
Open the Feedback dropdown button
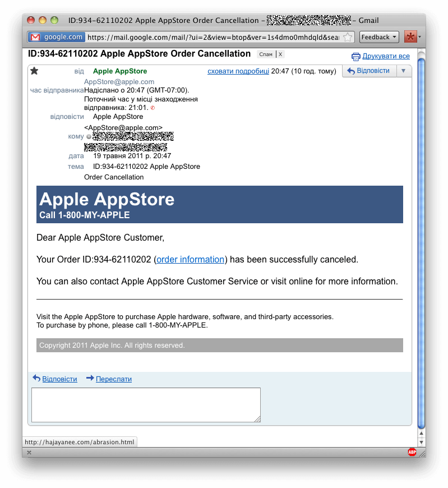(379, 37)
